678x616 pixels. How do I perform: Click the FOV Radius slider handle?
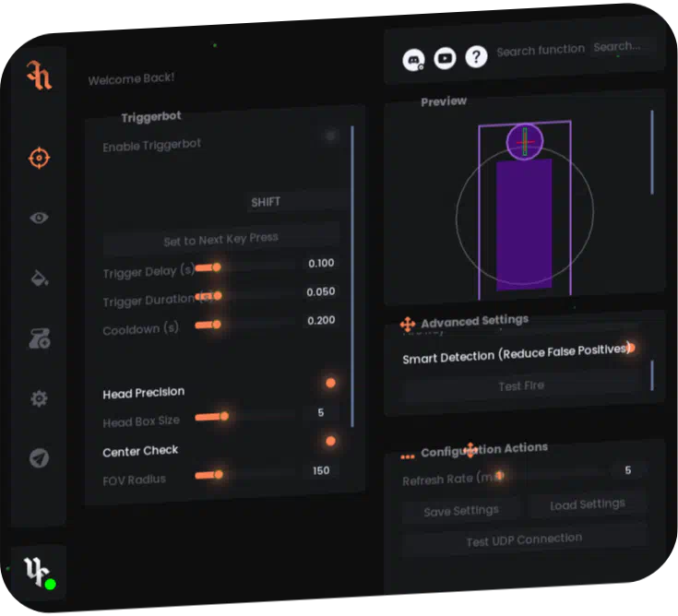218,475
